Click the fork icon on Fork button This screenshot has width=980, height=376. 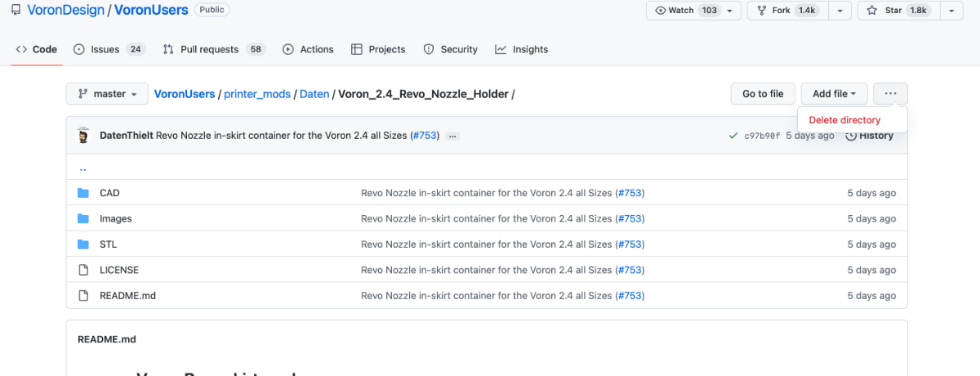pos(762,11)
